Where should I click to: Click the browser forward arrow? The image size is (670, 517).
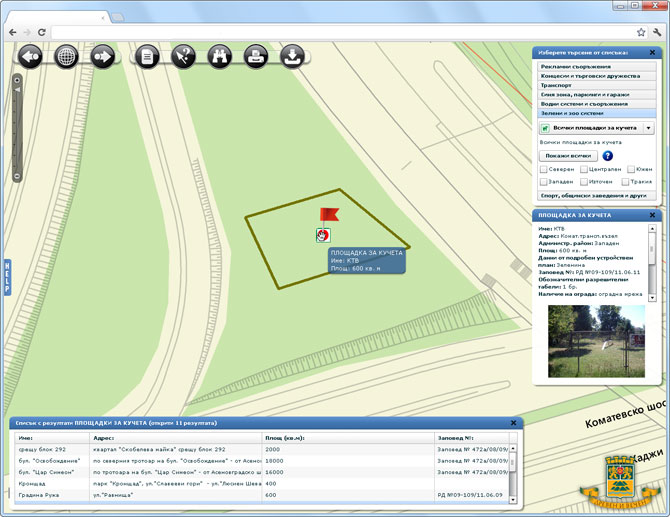(27, 32)
